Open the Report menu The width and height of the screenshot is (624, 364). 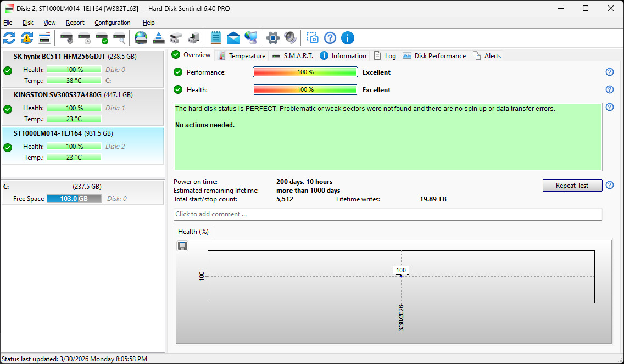(75, 23)
